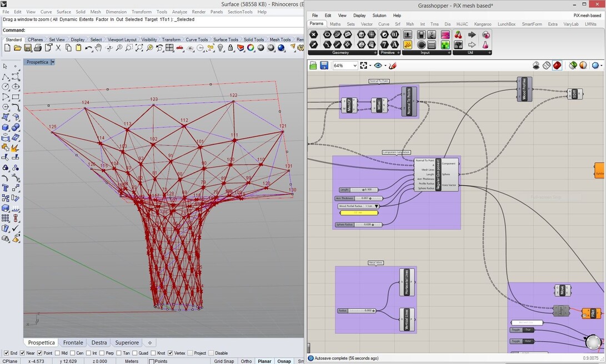Open a saved file using the Grasshopper folder icon
The width and height of the screenshot is (606, 364).
click(314, 65)
